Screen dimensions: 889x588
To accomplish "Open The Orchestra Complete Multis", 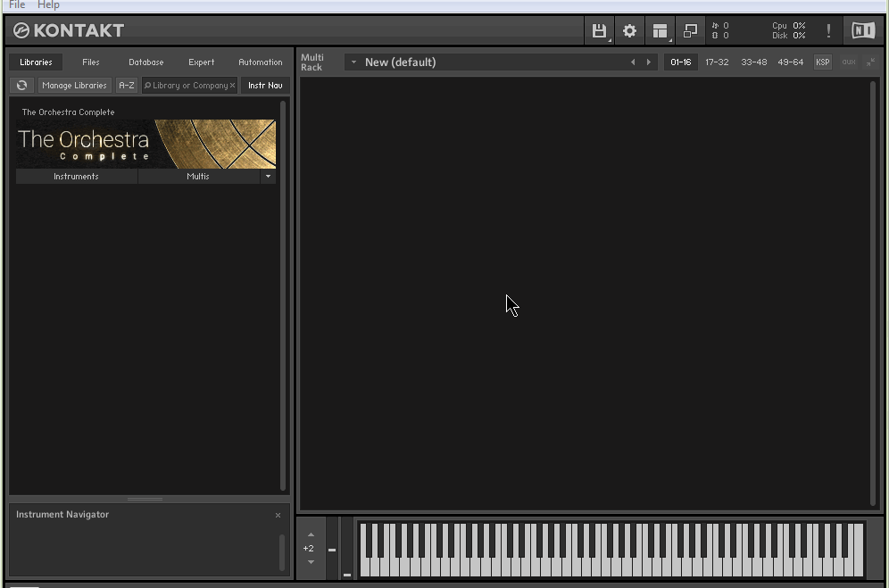I will coord(198,177).
